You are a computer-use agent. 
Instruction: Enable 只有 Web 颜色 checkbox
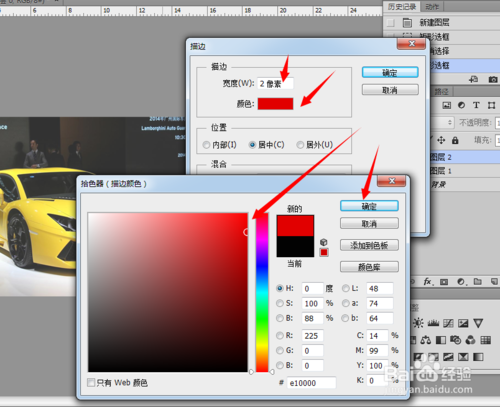click(x=91, y=382)
